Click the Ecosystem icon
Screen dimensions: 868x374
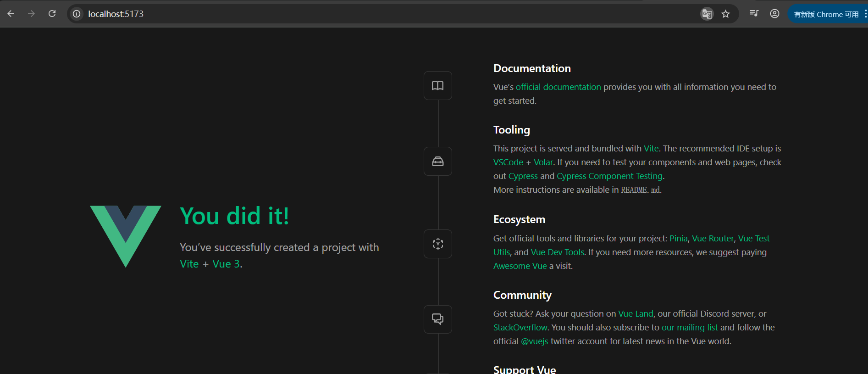click(x=438, y=244)
